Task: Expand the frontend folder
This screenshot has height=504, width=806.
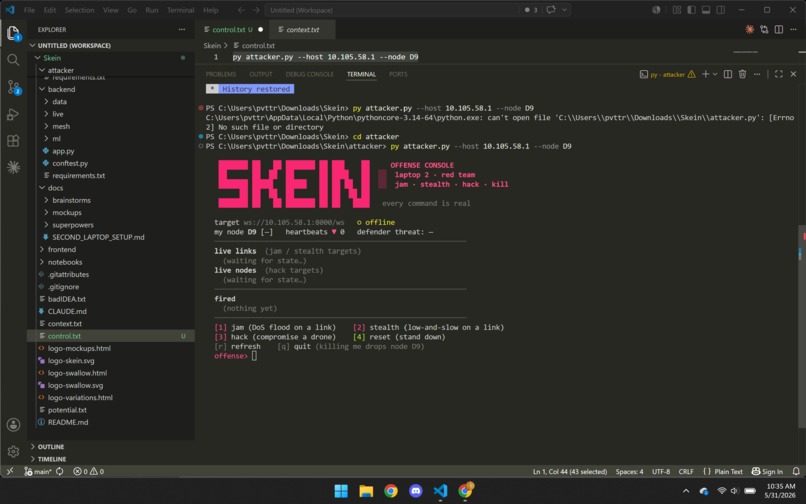Action: click(42, 249)
